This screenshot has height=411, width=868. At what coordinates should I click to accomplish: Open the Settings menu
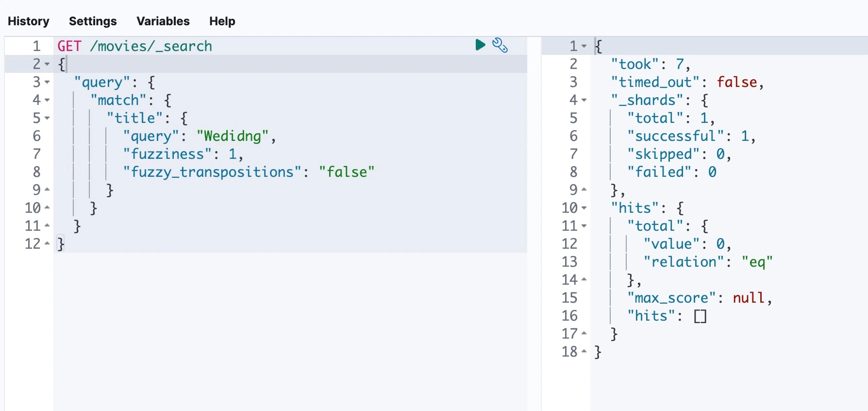pos(93,21)
